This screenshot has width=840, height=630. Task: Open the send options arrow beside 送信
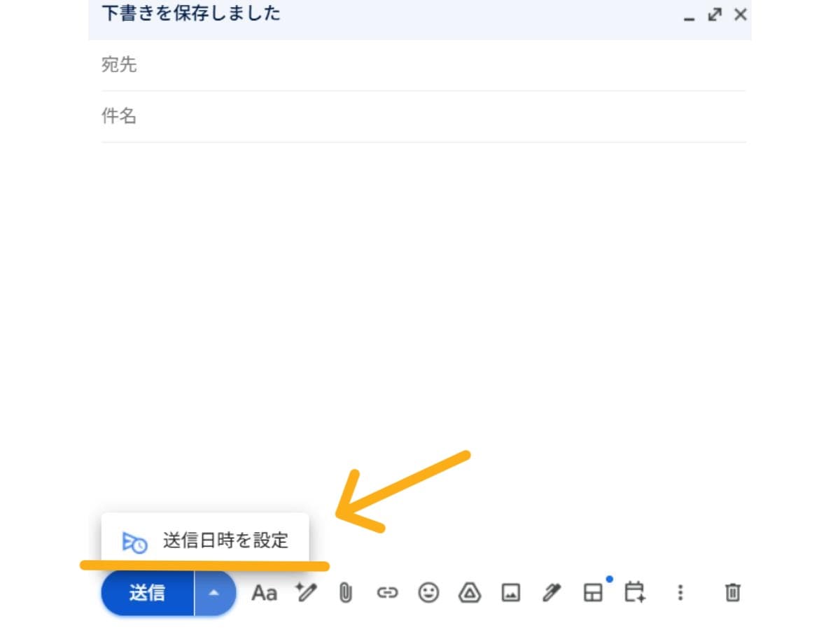213,592
